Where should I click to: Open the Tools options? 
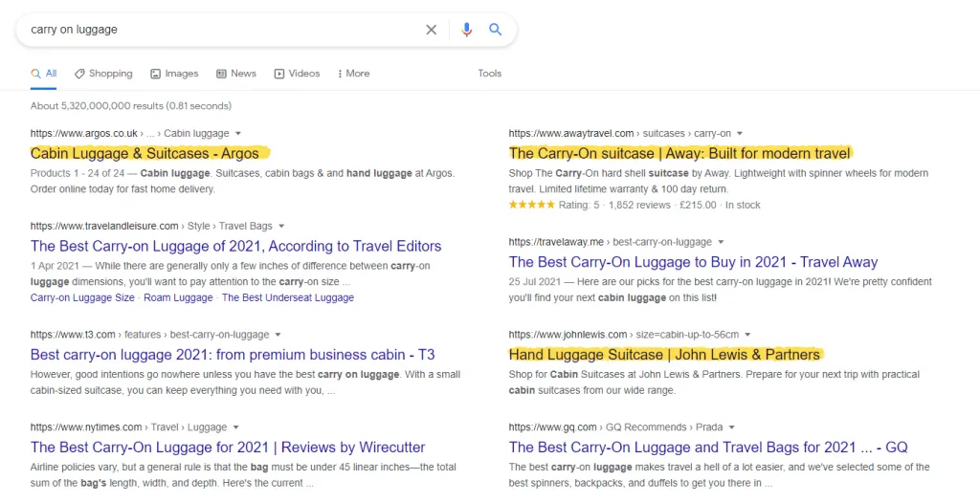489,74
